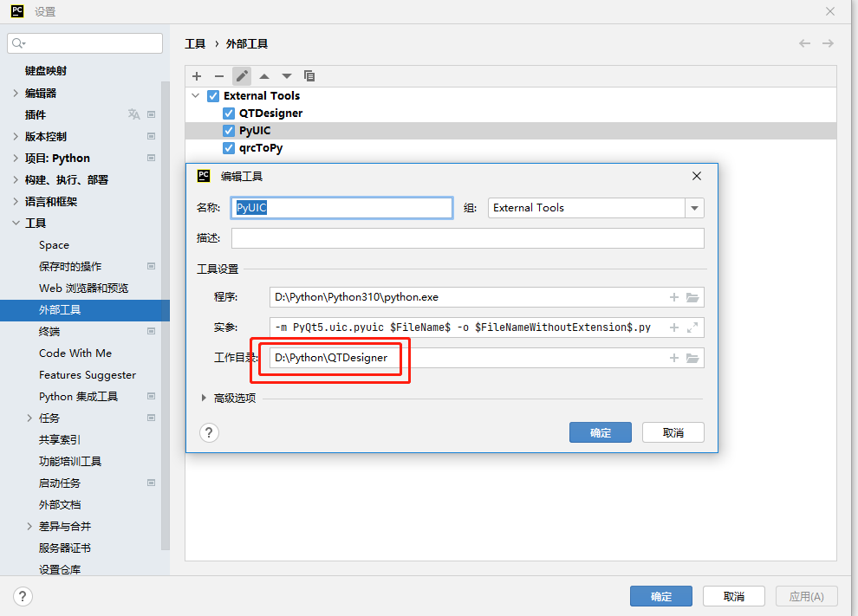The height and width of the screenshot is (616, 858).
Task: Select the QTDesigner tool row
Action: [510, 113]
